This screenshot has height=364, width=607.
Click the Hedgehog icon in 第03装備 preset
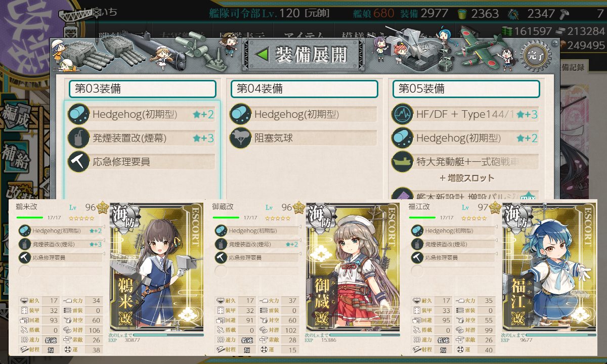click(78, 114)
